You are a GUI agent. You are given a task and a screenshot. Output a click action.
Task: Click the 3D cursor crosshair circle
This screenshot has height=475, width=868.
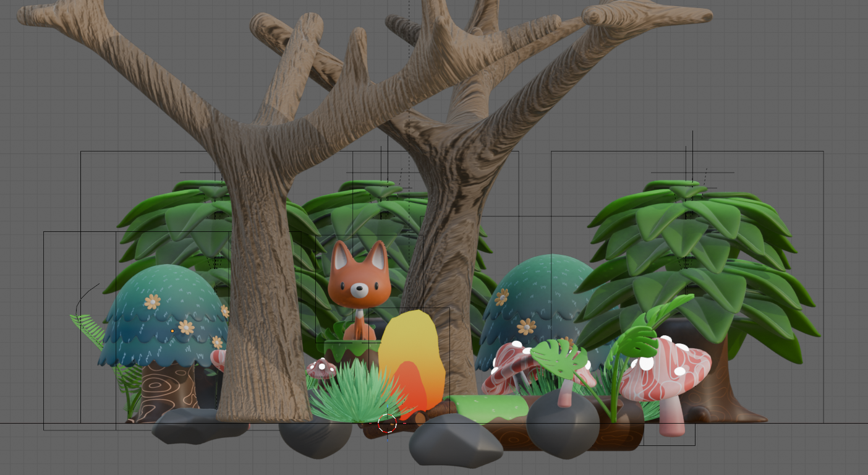[x=387, y=424]
